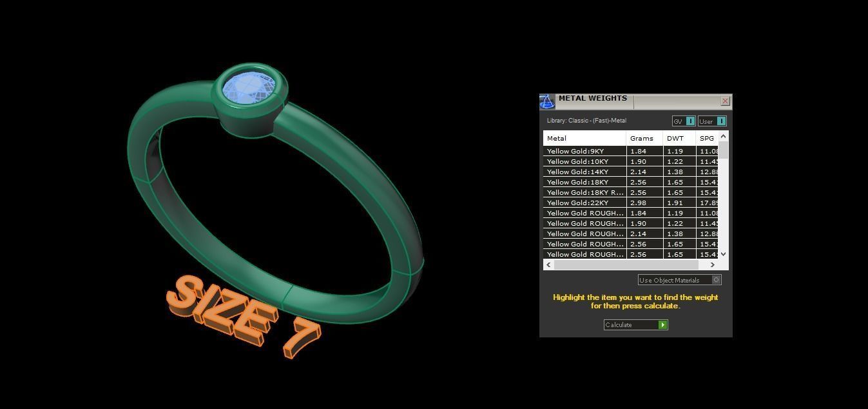The height and width of the screenshot is (409, 868).
Task: Click the vertical scrollbar up arrow
Action: tap(723, 136)
